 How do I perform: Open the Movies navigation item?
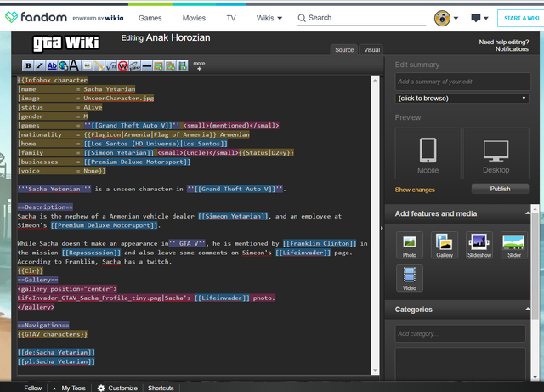pos(194,18)
